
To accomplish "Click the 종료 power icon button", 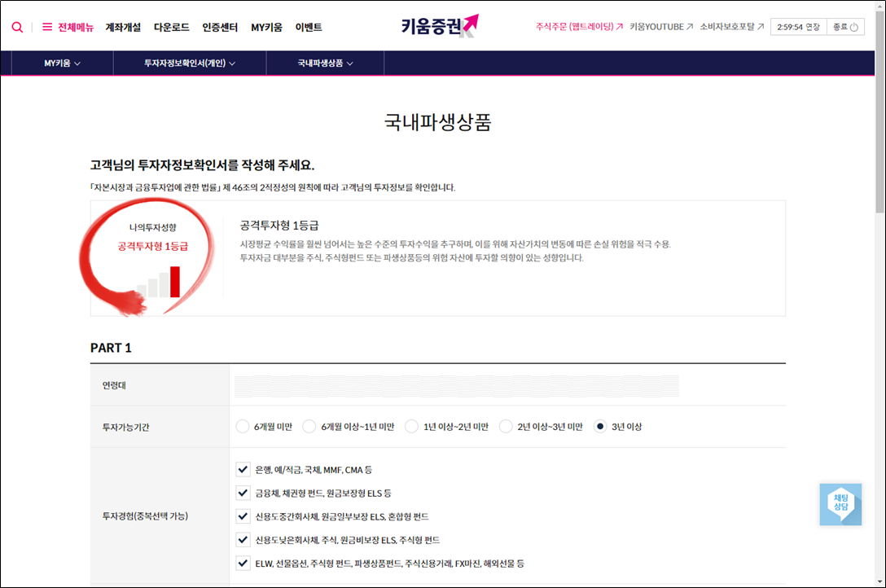I will [853, 27].
